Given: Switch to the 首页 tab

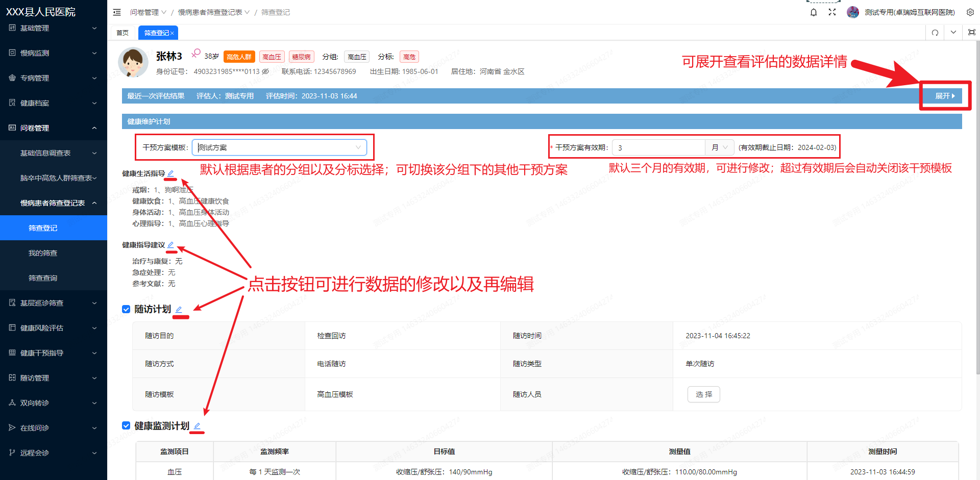Looking at the screenshot, I should [122, 33].
